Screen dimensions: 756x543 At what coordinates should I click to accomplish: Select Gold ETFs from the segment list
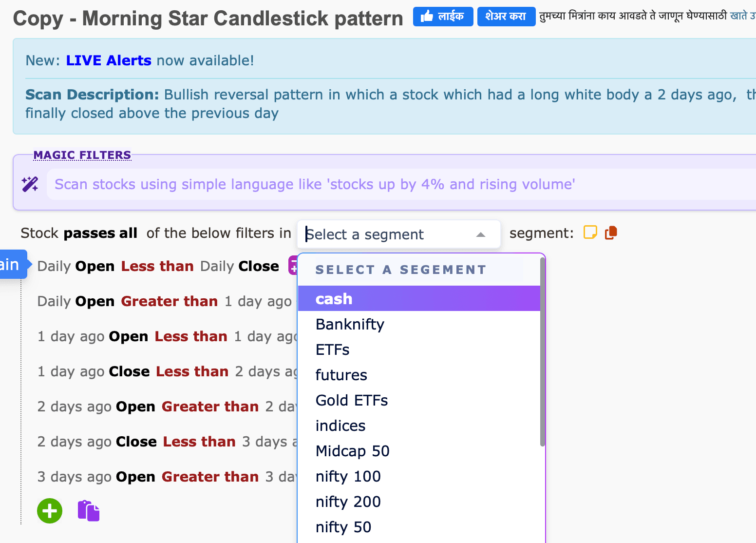click(352, 400)
